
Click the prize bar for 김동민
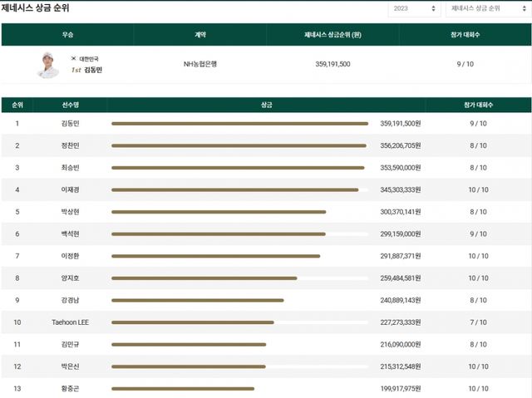[239, 124]
